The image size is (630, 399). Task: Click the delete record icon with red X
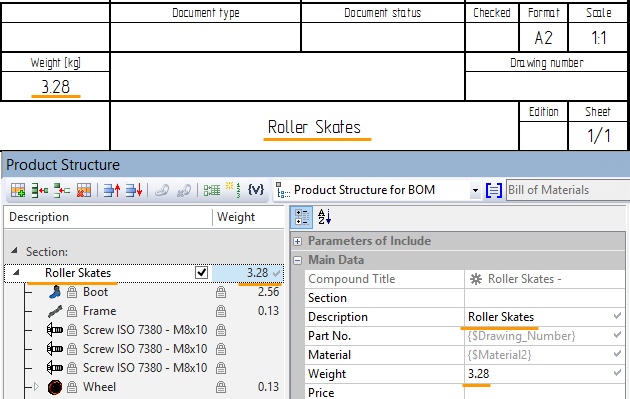tap(84, 190)
